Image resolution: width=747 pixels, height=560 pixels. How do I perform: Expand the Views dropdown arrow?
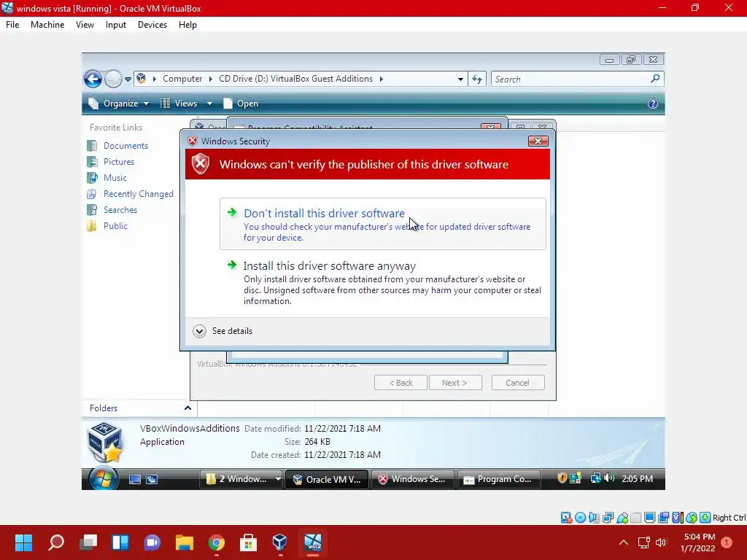click(209, 104)
